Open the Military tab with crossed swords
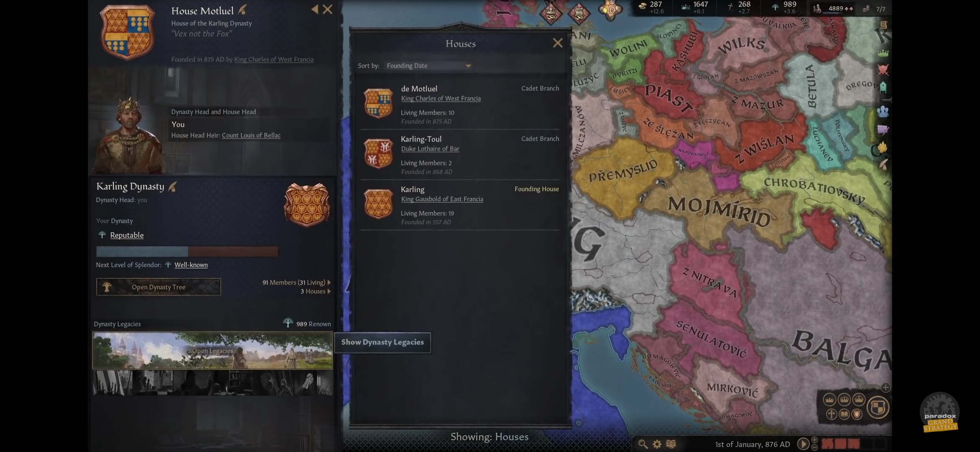Screen dimensions: 980x452 coord(883,70)
